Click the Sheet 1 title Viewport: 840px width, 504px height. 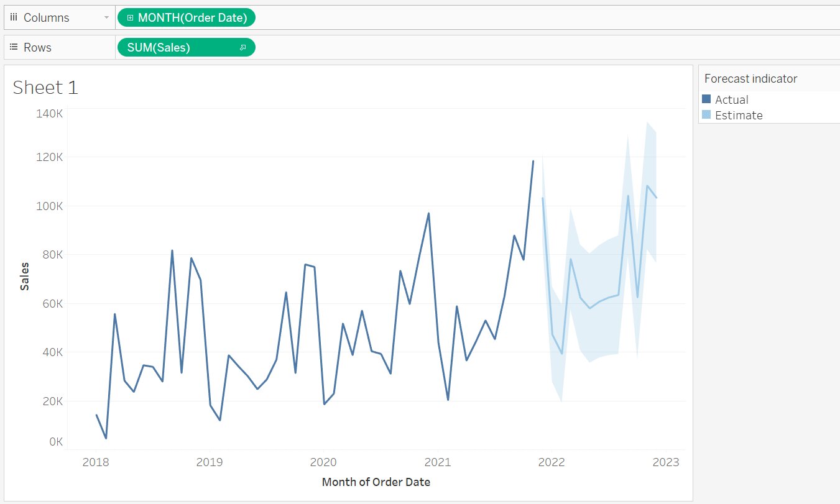[45, 88]
